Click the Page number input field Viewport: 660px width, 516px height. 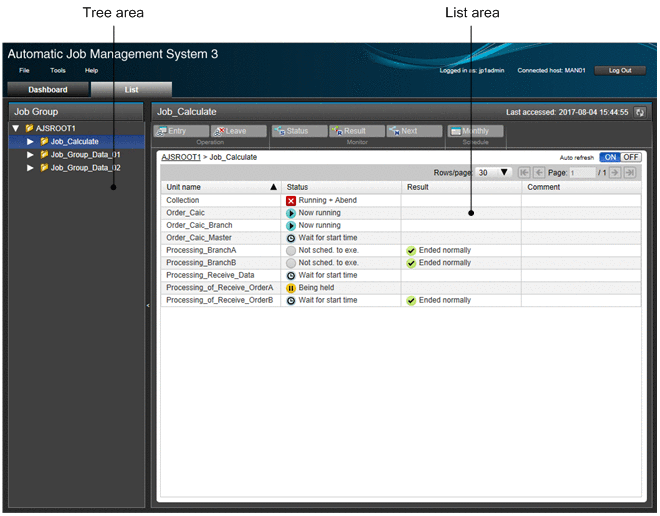tap(580, 172)
